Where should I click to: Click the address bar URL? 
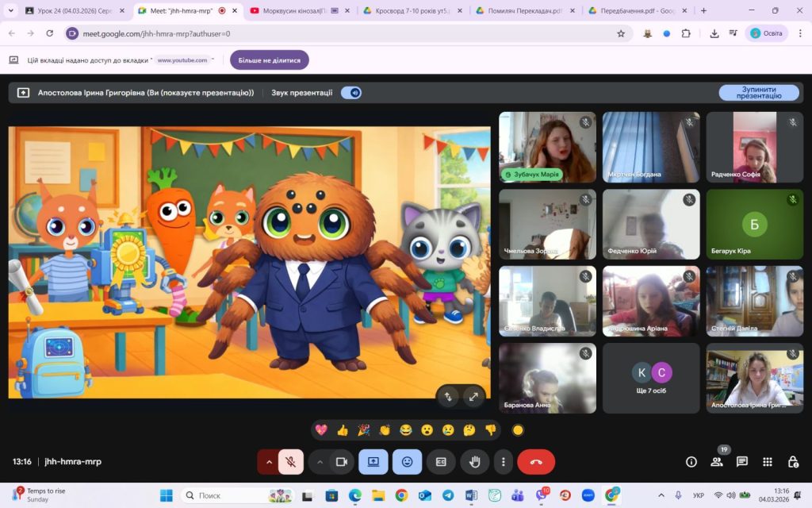(156, 33)
